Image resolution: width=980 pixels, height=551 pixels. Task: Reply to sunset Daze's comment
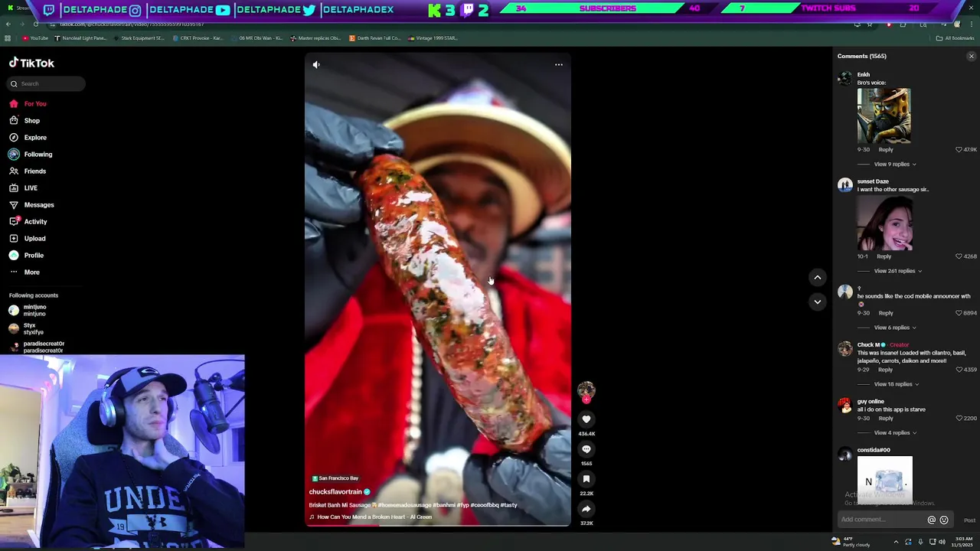884,256
